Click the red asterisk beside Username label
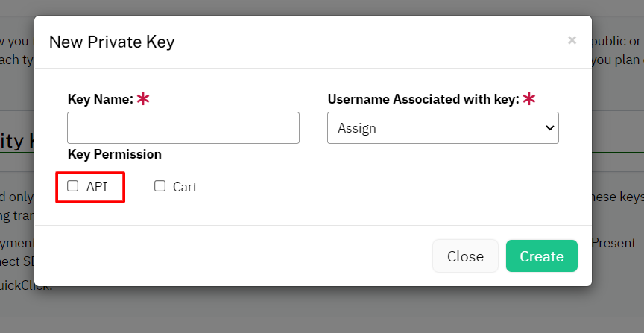The height and width of the screenshot is (333, 644). click(x=529, y=99)
